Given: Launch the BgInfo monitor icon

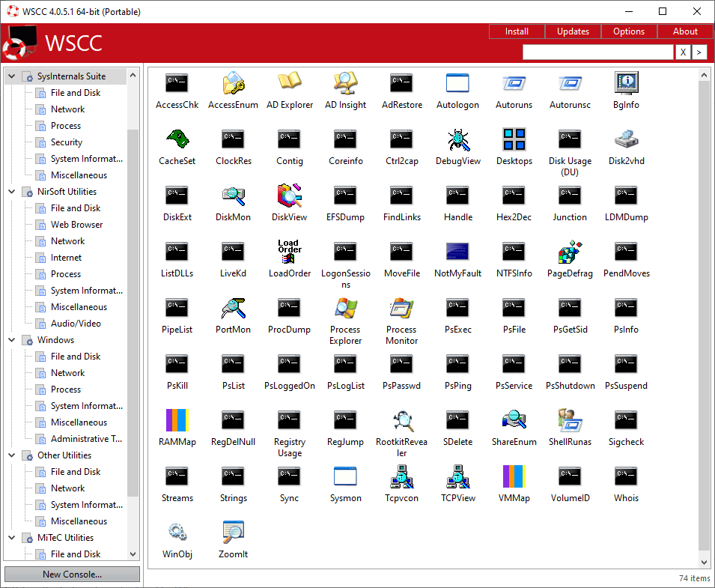Looking at the screenshot, I should 626,83.
